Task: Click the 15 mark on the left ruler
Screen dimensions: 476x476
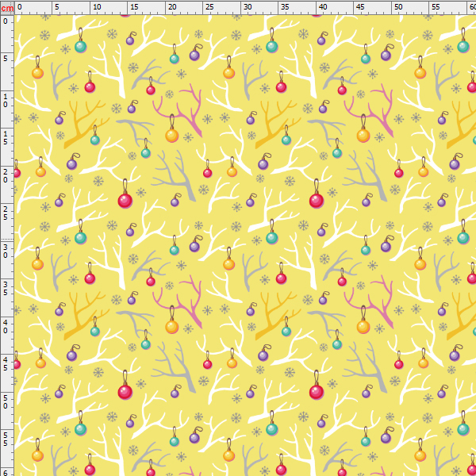Action: point(6,138)
